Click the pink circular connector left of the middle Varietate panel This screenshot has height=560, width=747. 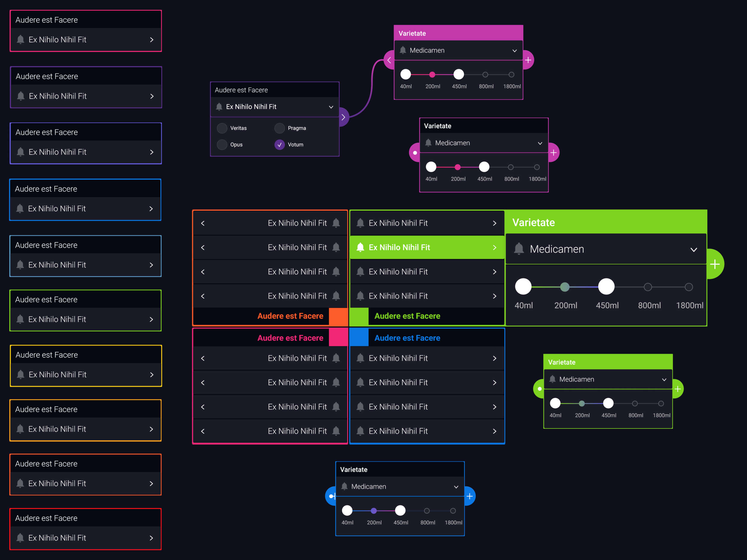(x=415, y=152)
